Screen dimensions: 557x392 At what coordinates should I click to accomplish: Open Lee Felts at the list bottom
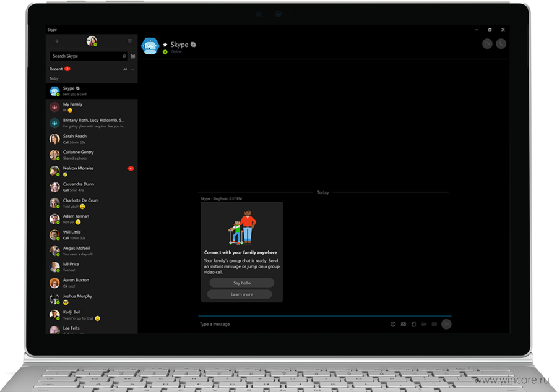[x=92, y=329]
